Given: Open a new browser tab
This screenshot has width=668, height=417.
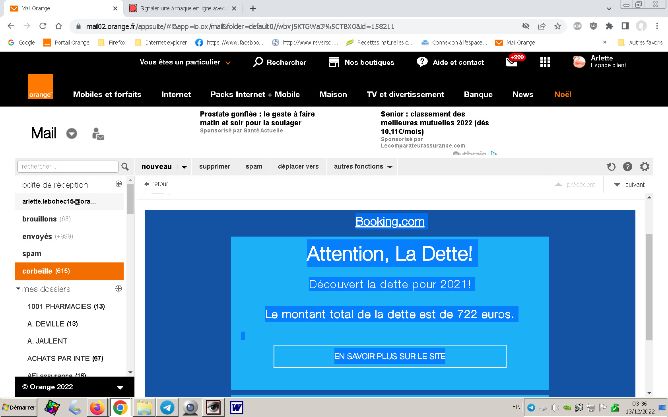Looking at the screenshot, I should [253, 8].
